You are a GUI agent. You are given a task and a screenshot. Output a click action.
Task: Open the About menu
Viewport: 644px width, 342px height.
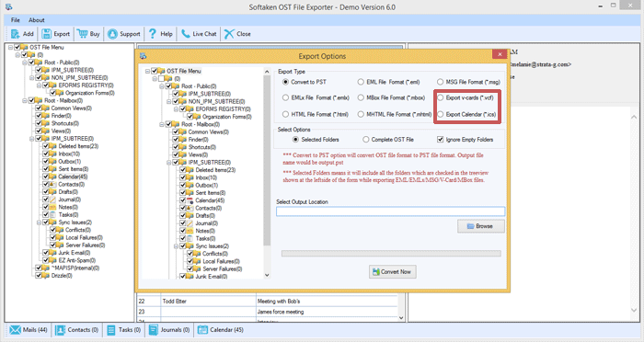37,19
